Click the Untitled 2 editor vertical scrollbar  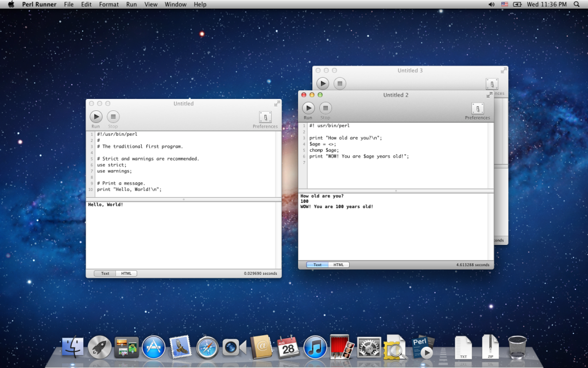pos(490,155)
